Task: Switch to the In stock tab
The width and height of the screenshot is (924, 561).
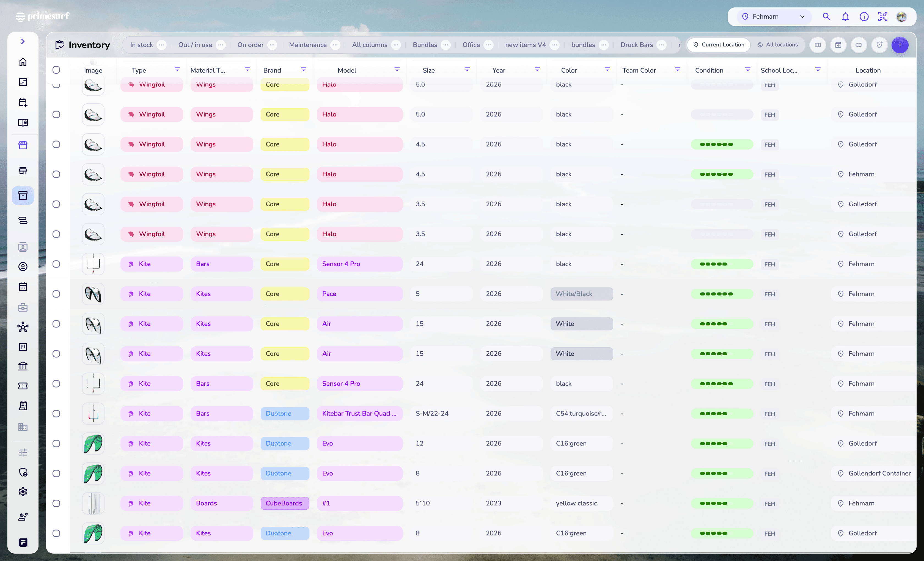Action: click(x=141, y=45)
